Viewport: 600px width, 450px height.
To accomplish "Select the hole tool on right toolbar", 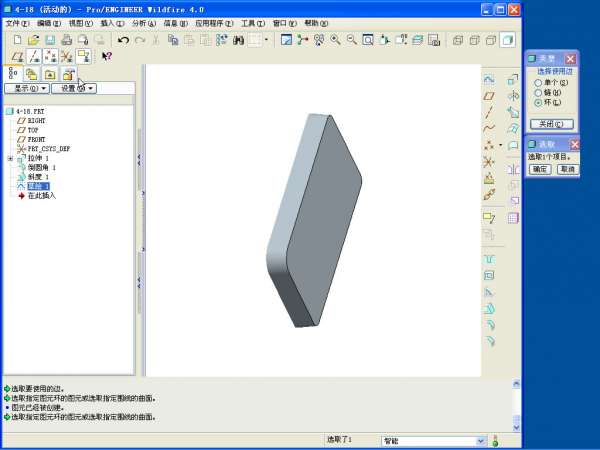I will [489, 259].
